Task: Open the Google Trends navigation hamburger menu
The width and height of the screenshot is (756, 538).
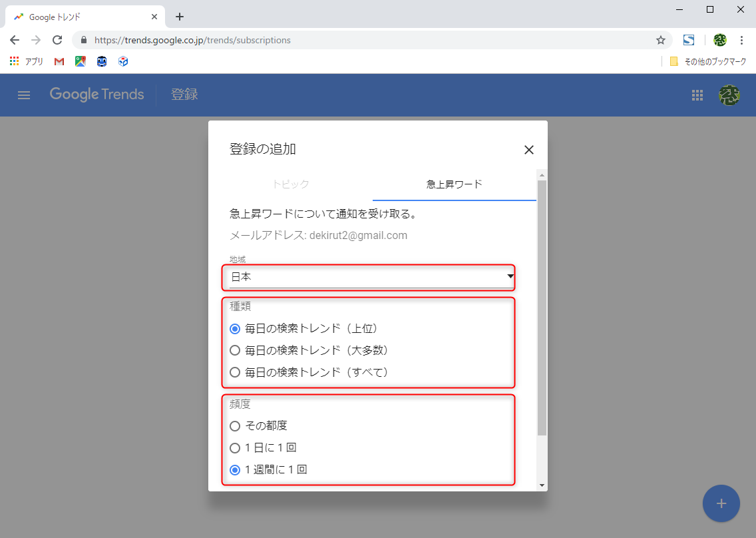Action: pos(24,95)
